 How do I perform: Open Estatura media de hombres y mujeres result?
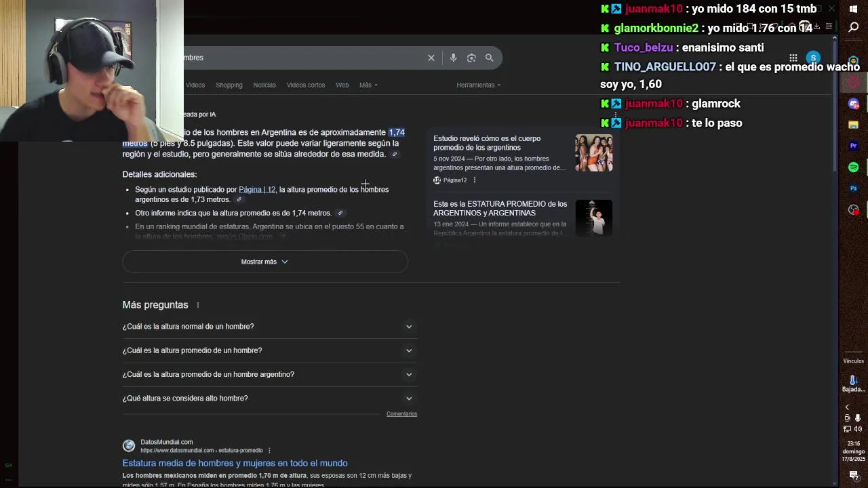point(235,464)
